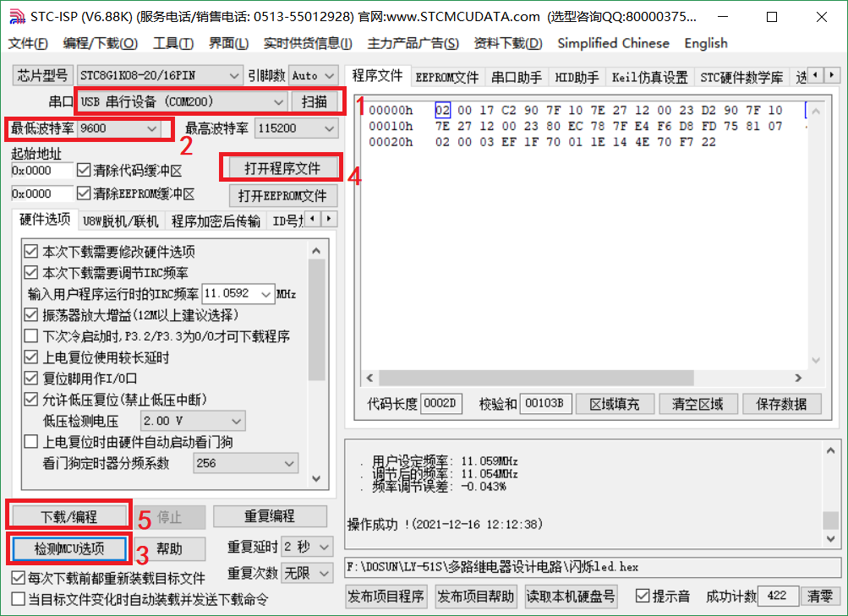848x616 pixels.
Task: Click the 扫描 button
Action: coord(315,101)
